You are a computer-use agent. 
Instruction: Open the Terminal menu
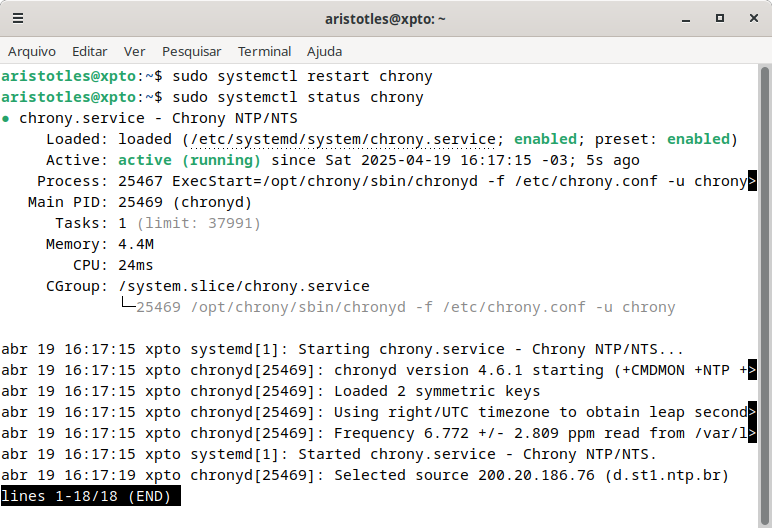[x=264, y=52]
